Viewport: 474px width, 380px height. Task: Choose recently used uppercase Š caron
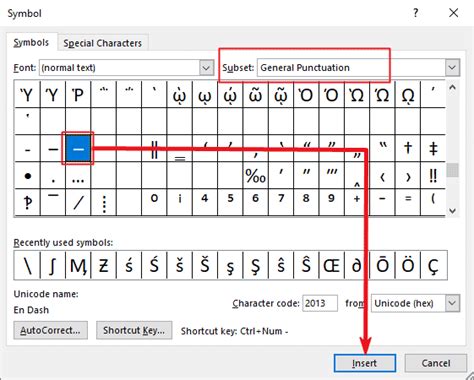(205, 266)
